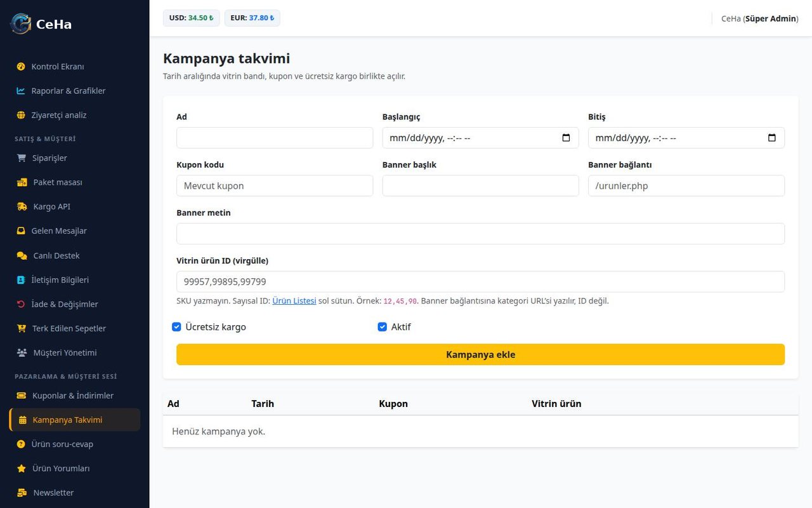
Task: Click the Kupon column header
Action: 393,404
